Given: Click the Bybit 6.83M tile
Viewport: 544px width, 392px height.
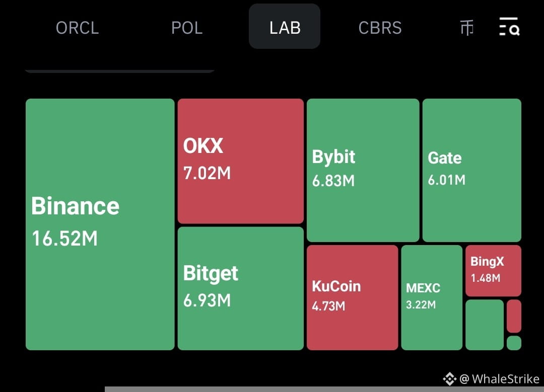Looking at the screenshot, I should [363, 170].
